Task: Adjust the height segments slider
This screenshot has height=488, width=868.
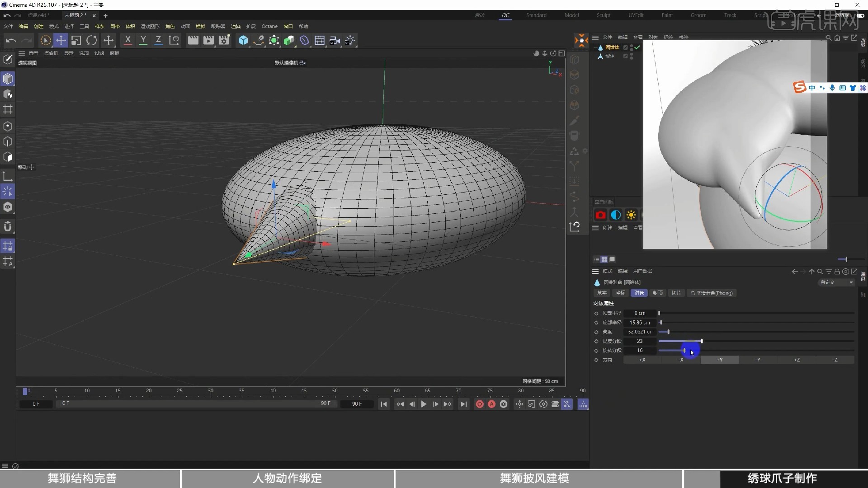Action: point(756,341)
